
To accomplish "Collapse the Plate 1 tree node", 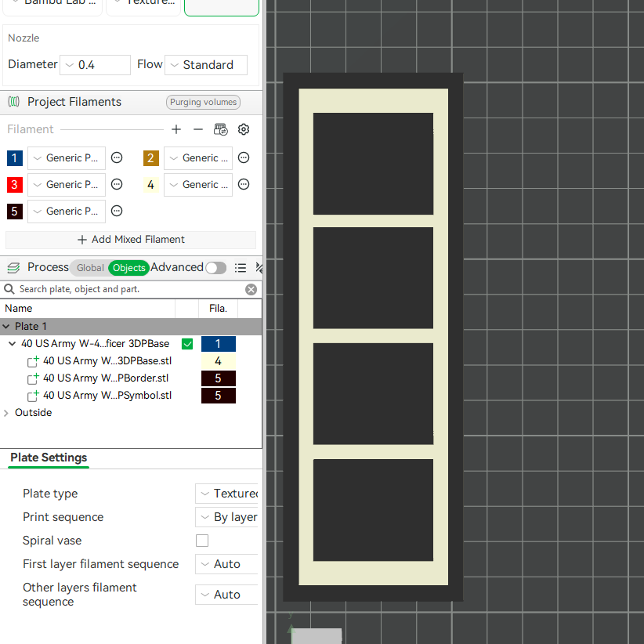I will pyautogui.click(x=5, y=327).
